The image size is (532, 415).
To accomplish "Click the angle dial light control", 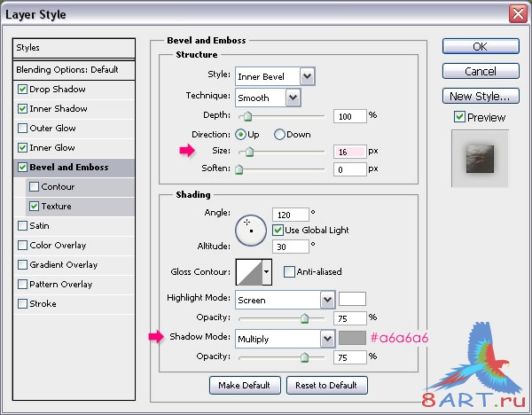I will 251,231.
